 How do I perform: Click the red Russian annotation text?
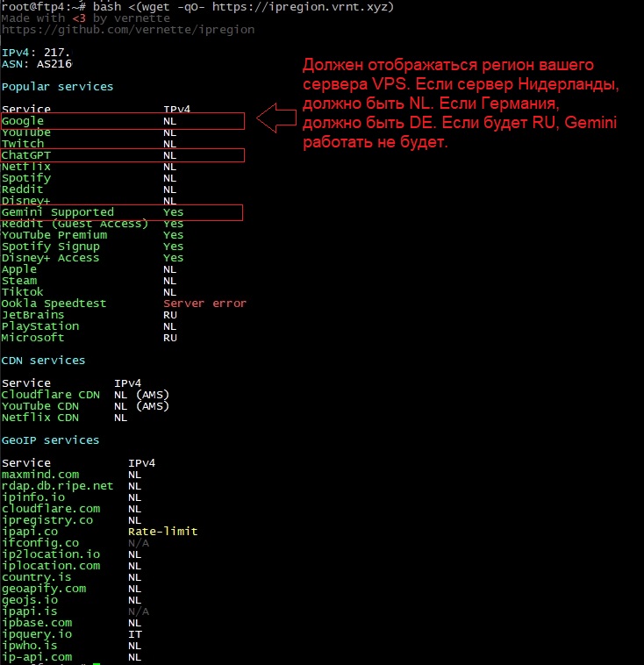[x=461, y=104]
